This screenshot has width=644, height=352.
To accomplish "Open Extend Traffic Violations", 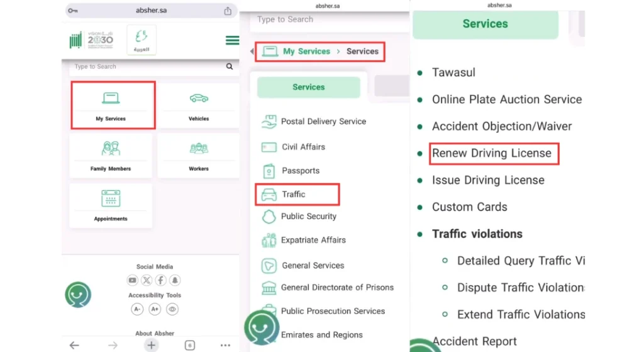I will tap(521, 315).
